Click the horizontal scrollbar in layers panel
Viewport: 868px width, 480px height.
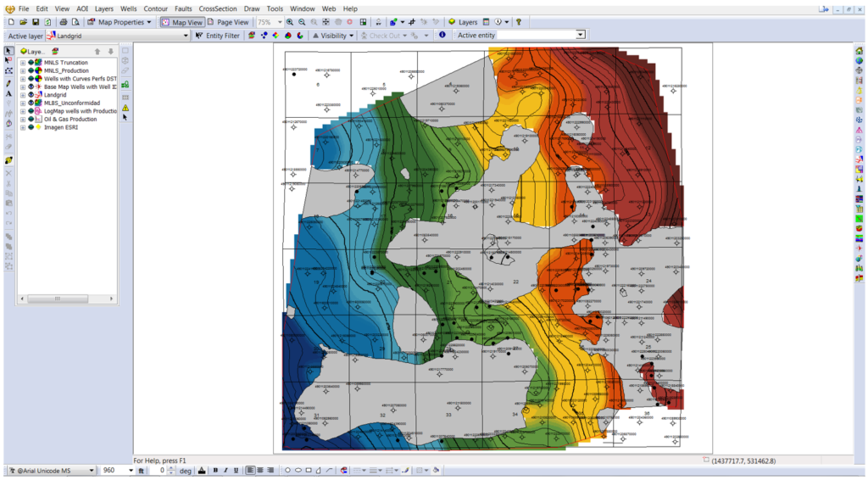click(x=58, y=299)
